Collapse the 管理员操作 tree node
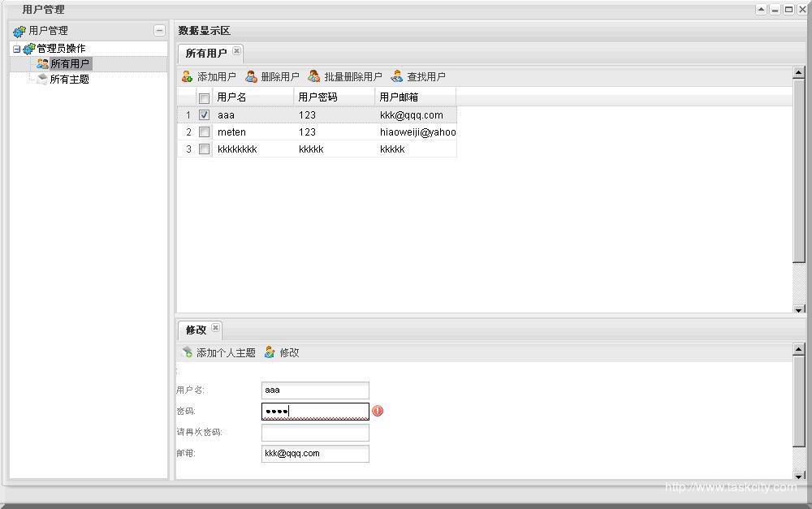 17,49
